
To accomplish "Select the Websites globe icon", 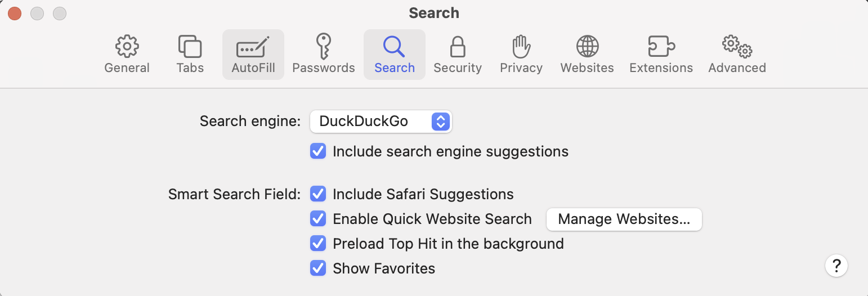I will click(x=587, y=47).
